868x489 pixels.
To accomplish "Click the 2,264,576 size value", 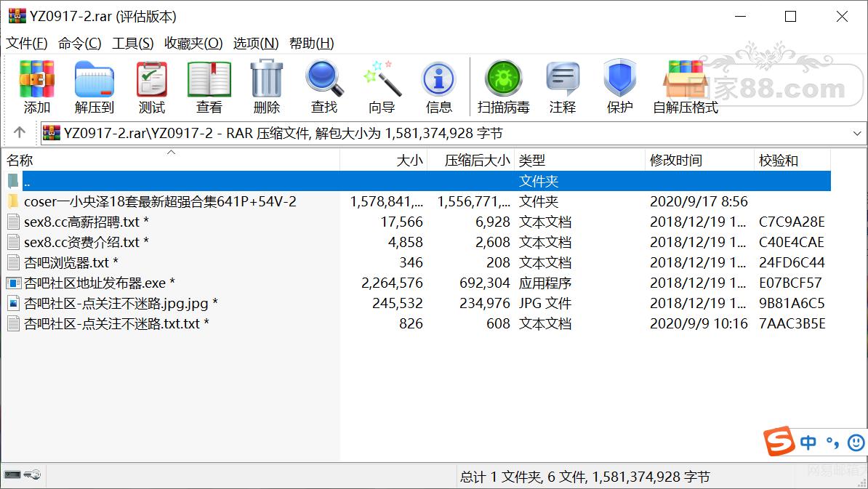I will 392,283.
